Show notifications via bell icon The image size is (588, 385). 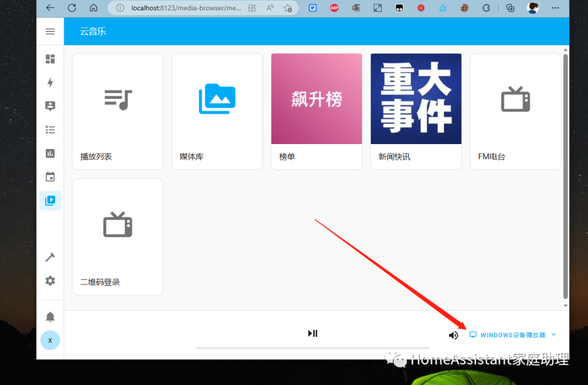click(x=50, y=317)
